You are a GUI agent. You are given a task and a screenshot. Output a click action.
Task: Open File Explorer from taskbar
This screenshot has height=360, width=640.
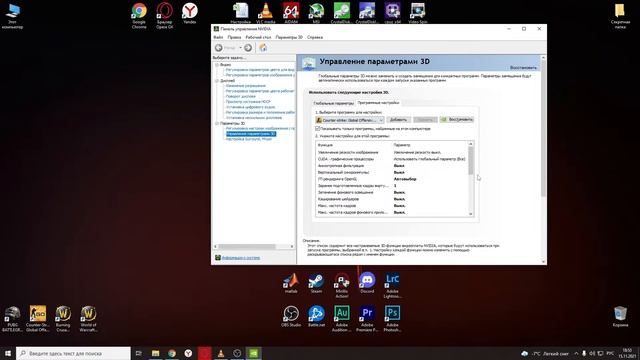156,353
